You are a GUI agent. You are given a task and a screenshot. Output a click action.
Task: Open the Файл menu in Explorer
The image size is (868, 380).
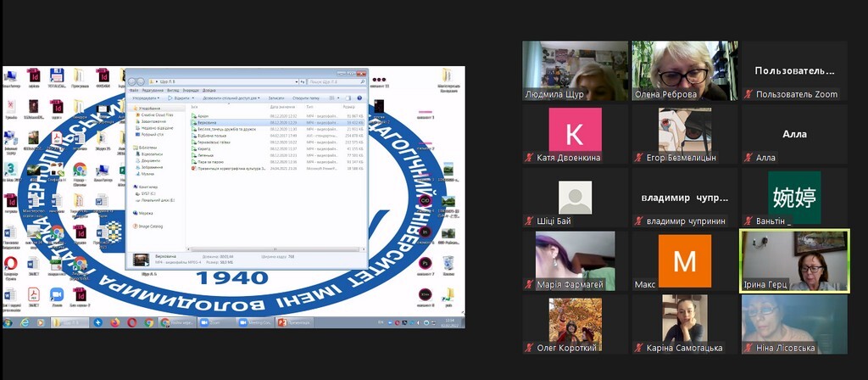[133, 90]
